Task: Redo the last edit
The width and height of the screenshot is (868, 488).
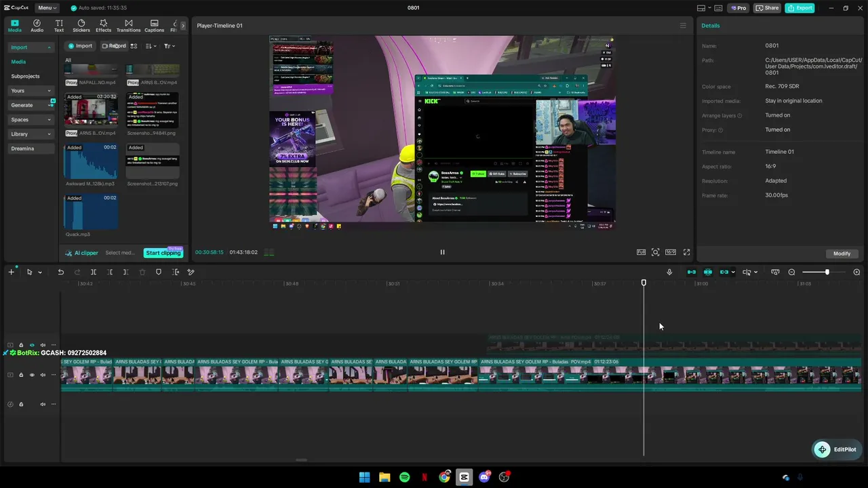Action: (x=77, y=272)
